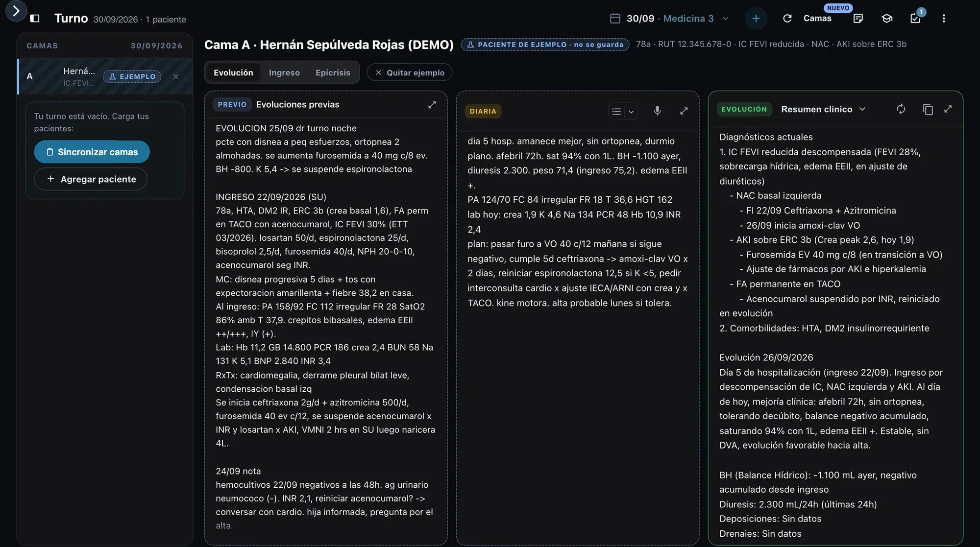Open the Resumen clínico dropdown
Screen dimensions: 980x547
(x=823, y=109)
